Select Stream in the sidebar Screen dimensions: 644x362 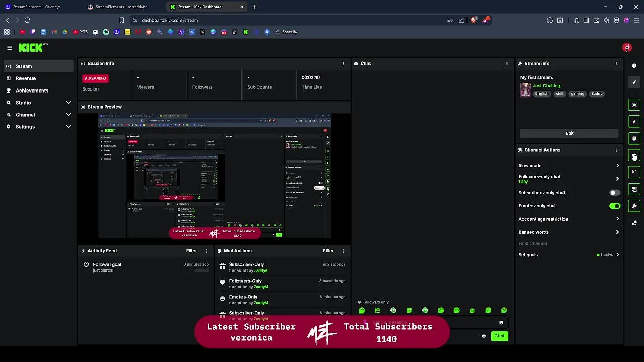(x=39, y=66)
